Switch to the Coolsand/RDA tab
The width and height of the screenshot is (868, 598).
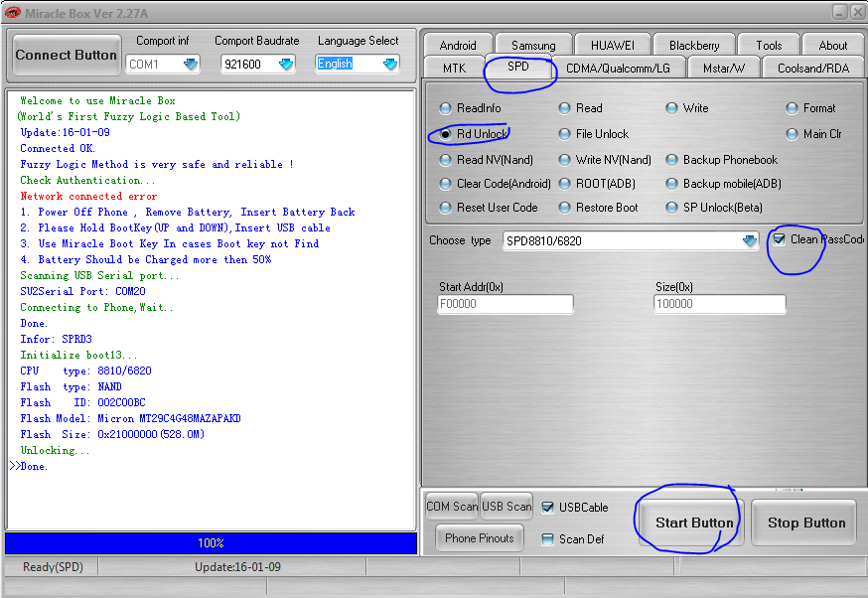pyautogui.click(x=813, y=69)
